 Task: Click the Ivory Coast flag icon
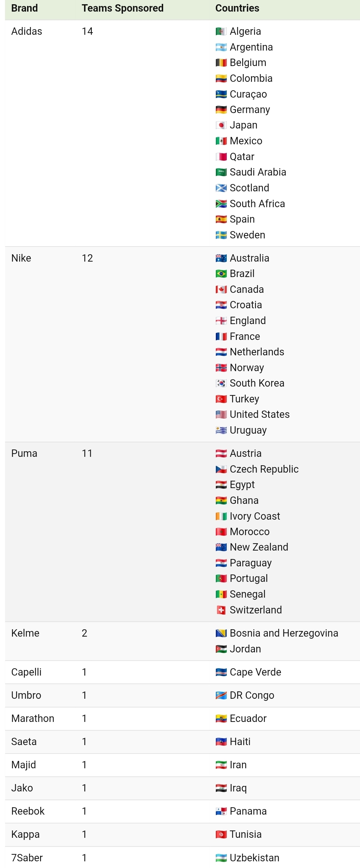(221, 517)
